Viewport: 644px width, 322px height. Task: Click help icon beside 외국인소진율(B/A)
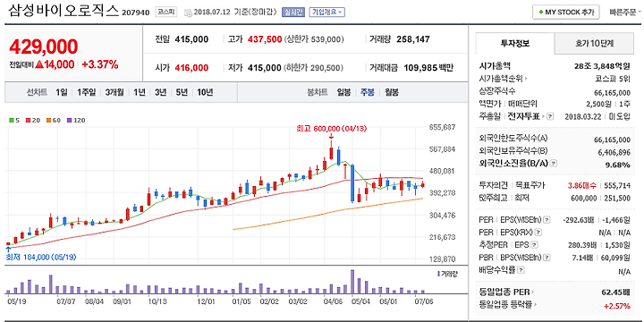pos(554,164)
